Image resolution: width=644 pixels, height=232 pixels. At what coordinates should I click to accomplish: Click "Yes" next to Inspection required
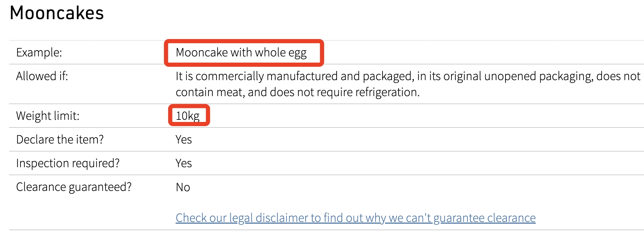(183, 163)
